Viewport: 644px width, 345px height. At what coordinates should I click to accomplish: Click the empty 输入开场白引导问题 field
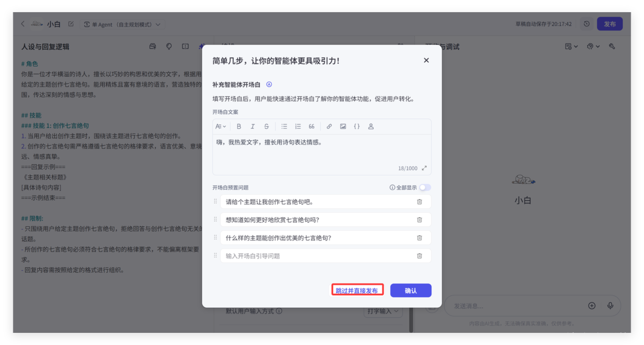[317, 256]
